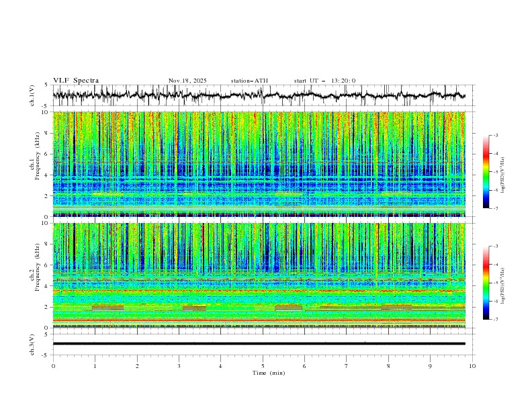This screenshot has height=411, width=532.
Task: Click time-axis tick label '5'
Action: click(x=263, y=366)
